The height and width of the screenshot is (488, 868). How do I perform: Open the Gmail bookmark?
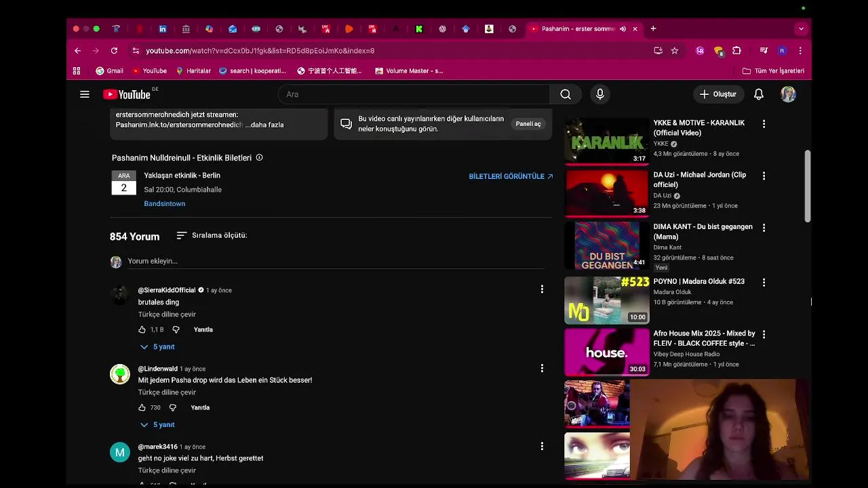click(x=109, y=70)
